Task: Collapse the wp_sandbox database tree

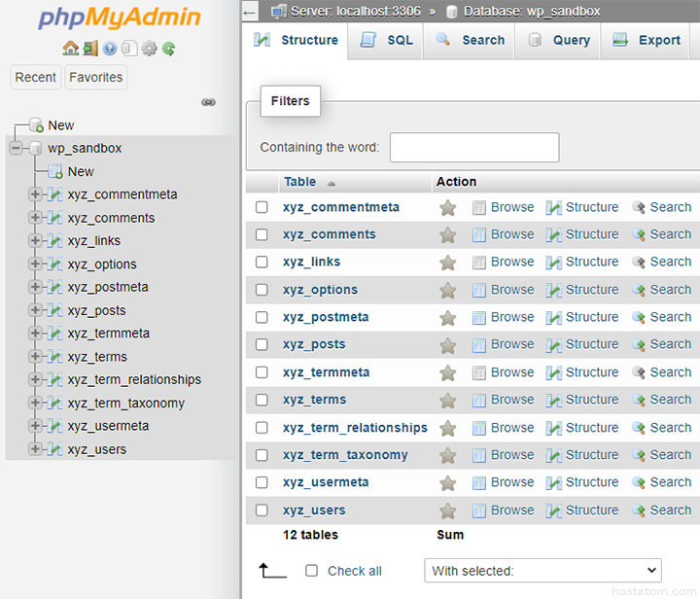Action: [16, 149]
